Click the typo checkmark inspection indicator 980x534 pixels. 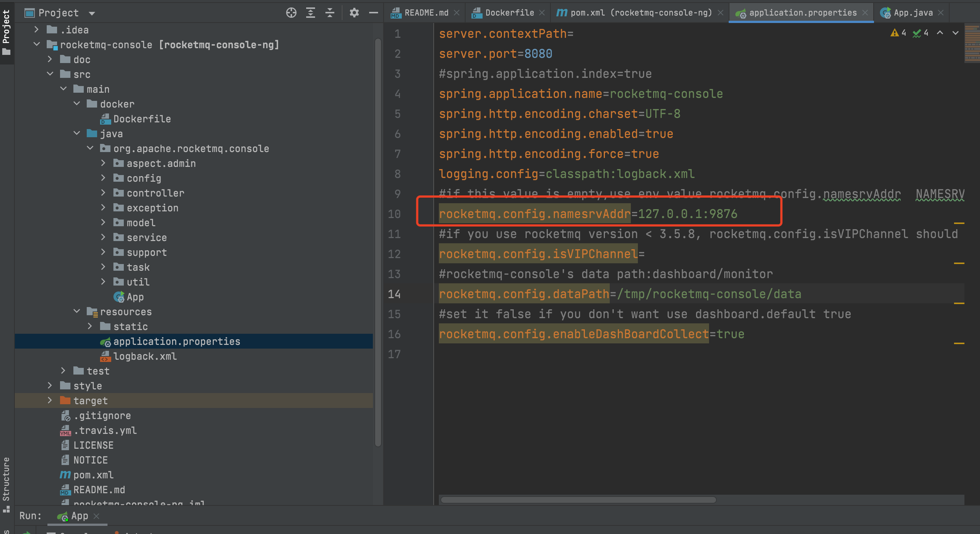tap(921, 33)
